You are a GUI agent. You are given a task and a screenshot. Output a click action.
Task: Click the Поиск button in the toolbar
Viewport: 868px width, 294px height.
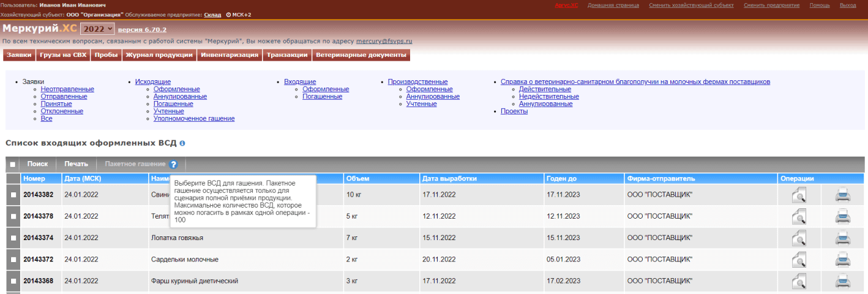pos(37,164)
